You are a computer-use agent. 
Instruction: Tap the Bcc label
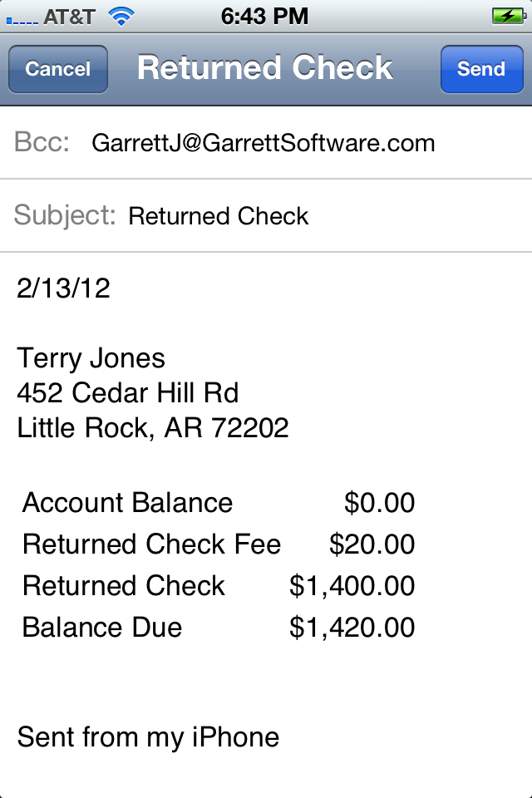[42, 142]
